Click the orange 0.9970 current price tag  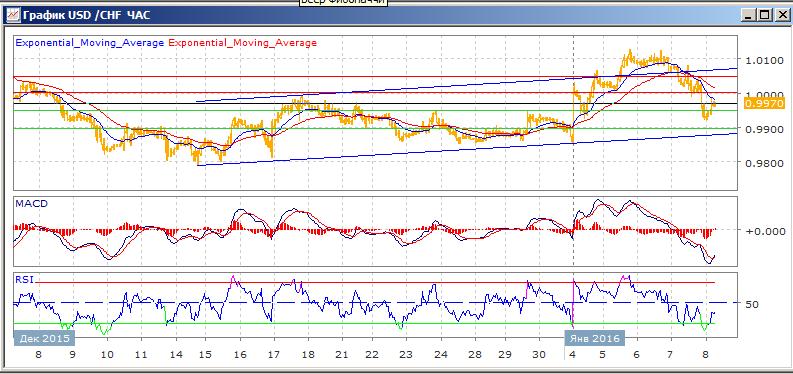click(x=764, y=104)
